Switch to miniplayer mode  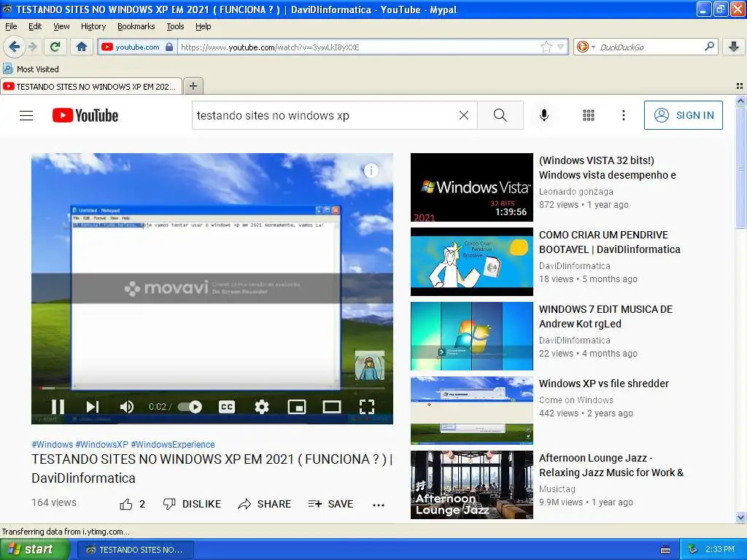click(x=297, y=407)
